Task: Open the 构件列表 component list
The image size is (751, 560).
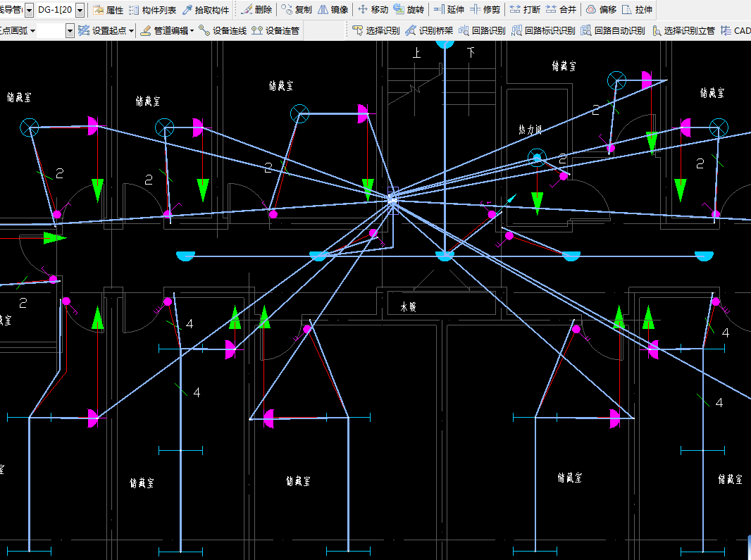Action: pos(153,10)
